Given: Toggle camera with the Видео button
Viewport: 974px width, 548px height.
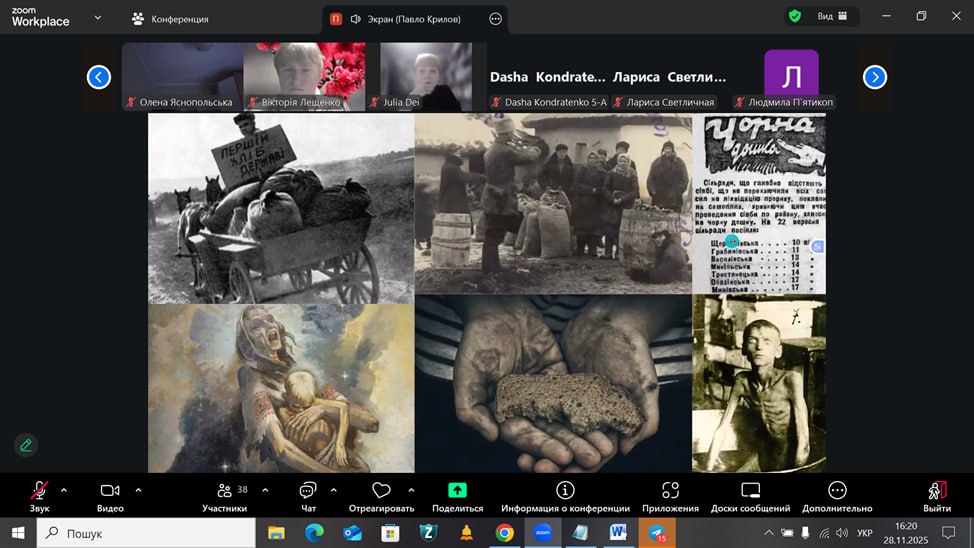Looking at the screenshot, I should [110, 490].
